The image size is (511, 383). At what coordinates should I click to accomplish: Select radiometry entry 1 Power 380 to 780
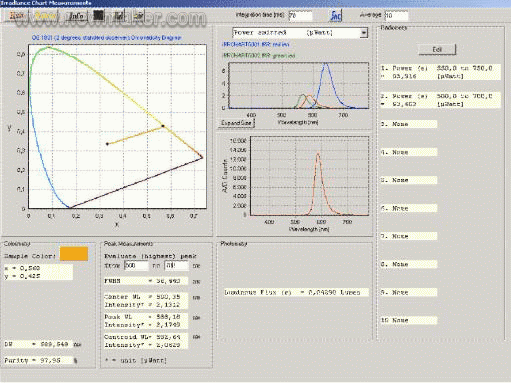tap(440, 72)
